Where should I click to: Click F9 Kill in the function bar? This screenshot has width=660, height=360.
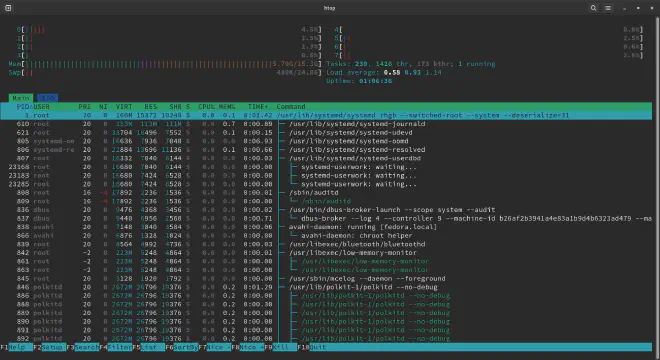pyautogui.click(x=280, y=347)
